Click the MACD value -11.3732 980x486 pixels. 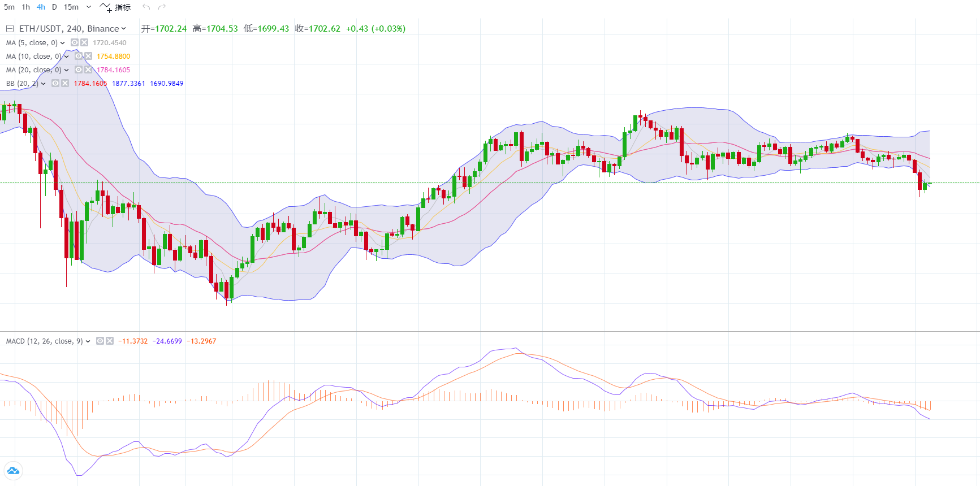click(133, 341)
